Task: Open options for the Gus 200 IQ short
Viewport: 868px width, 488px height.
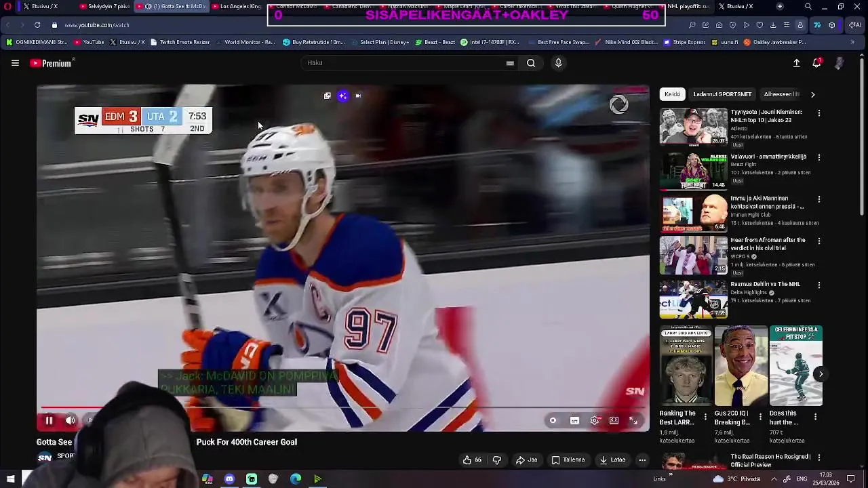Action: pos(760,416)
